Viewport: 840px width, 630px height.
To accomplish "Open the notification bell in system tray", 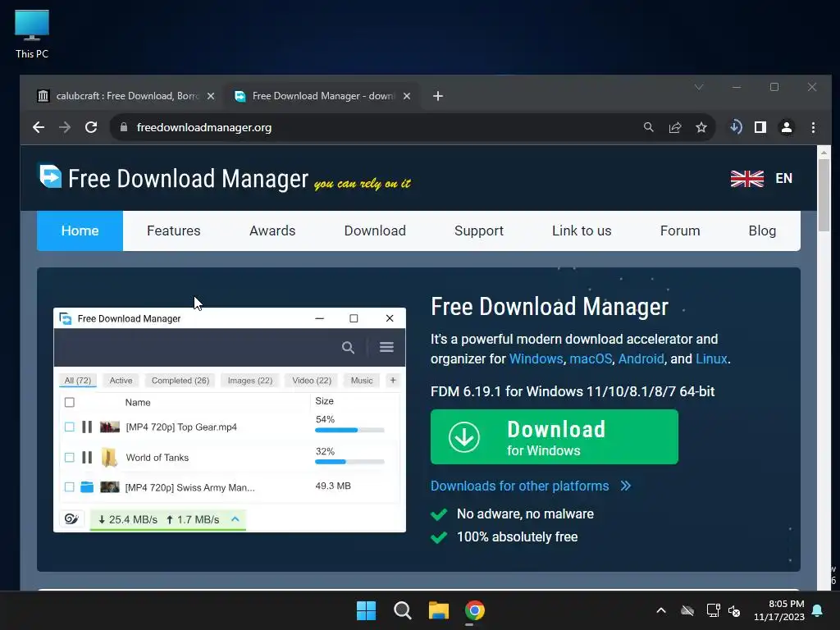I will 817,610.
